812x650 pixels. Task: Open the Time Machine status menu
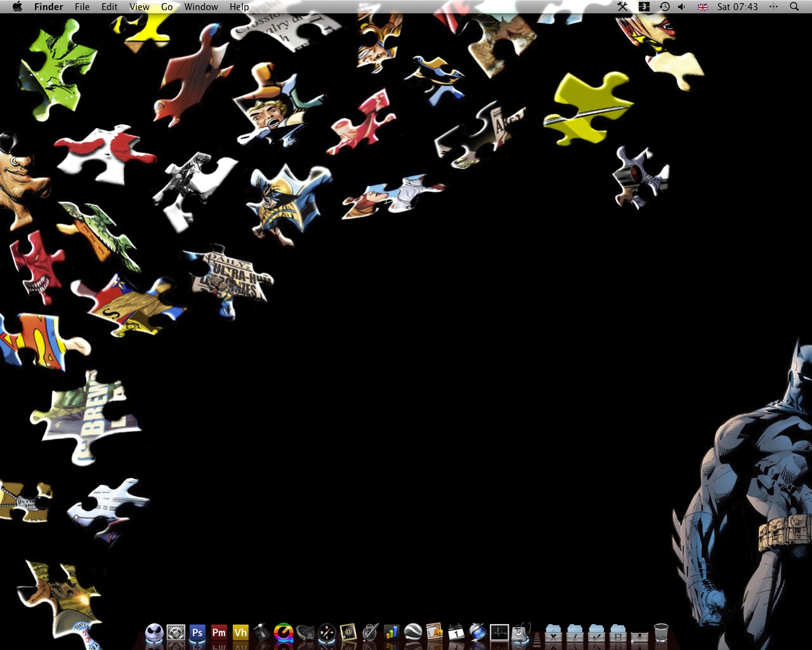click(x=664, y=7)
